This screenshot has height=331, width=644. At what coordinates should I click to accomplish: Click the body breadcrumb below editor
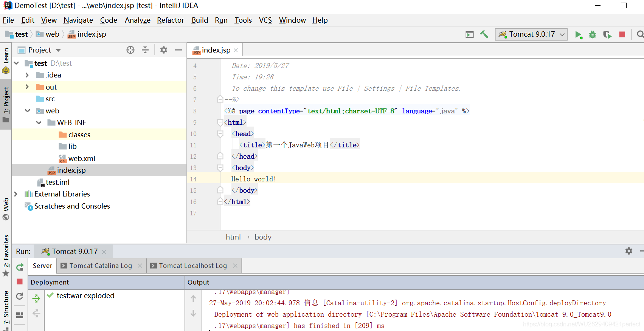[263, 237]
